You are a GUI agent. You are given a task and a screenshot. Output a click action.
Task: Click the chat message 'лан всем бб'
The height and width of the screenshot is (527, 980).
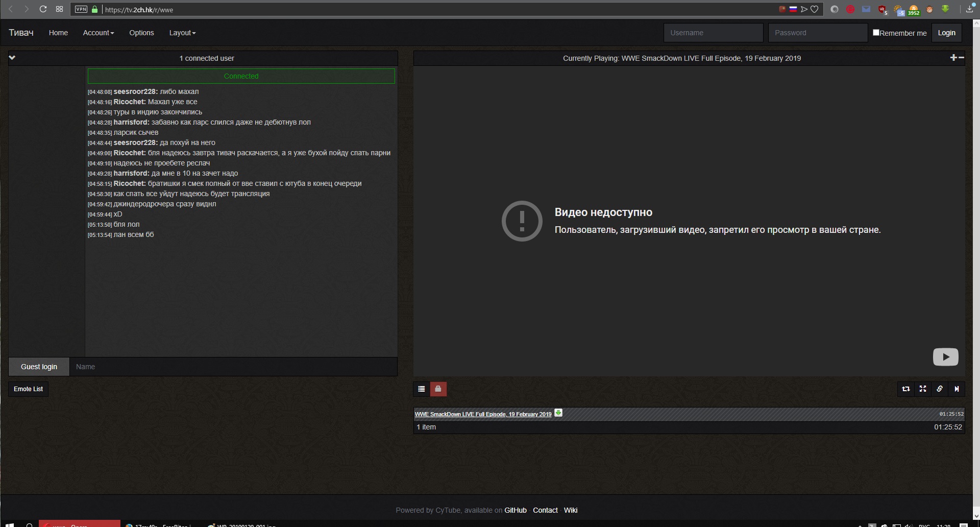pos(134,234)
